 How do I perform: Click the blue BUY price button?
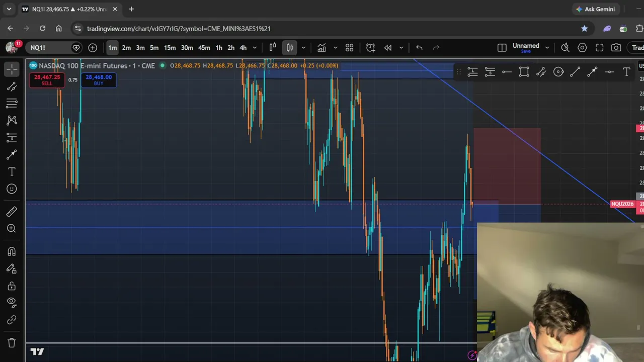click(99, 80)
